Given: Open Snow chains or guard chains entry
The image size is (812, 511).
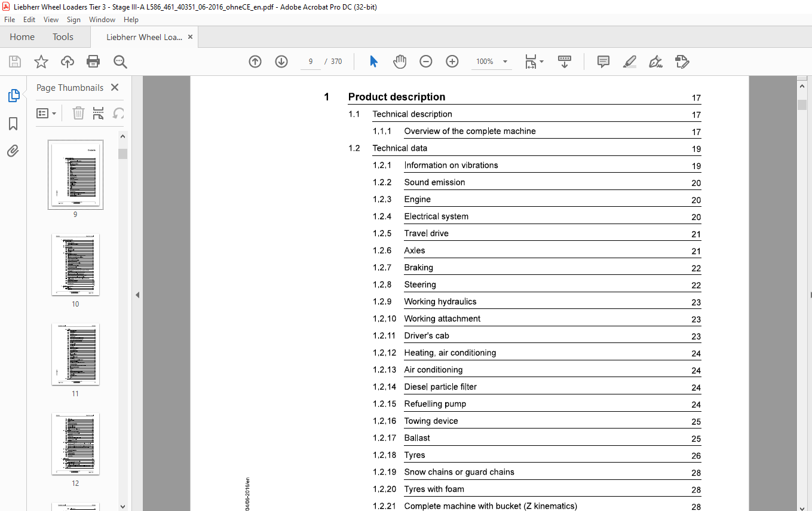Looking at the screenshot, I should point(459,472).
